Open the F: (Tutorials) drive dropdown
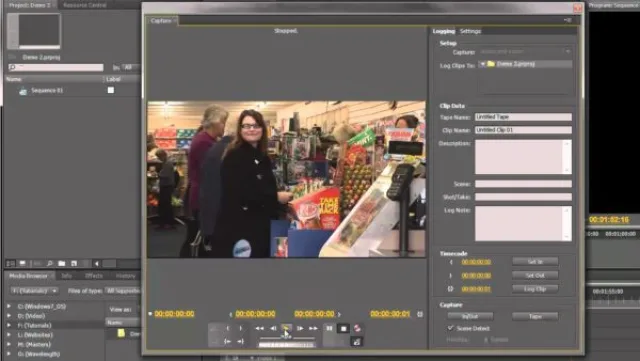The width and height of the screenshot is (640, 361). click(34, 291)
